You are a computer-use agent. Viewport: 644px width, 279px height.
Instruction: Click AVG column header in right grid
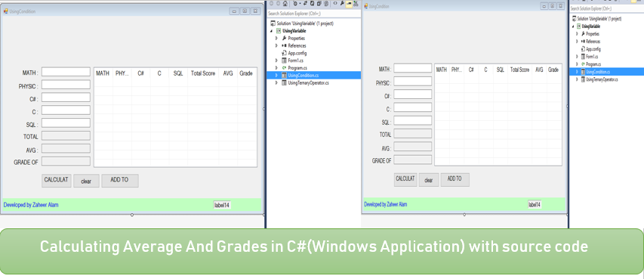[x=539, y=70]
